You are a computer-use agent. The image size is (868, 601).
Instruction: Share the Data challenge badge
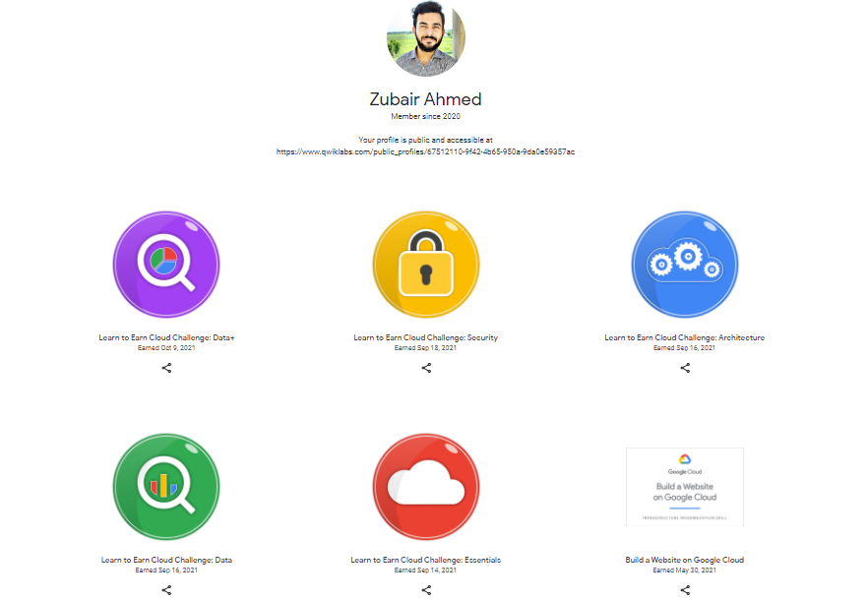coord(166,590)
